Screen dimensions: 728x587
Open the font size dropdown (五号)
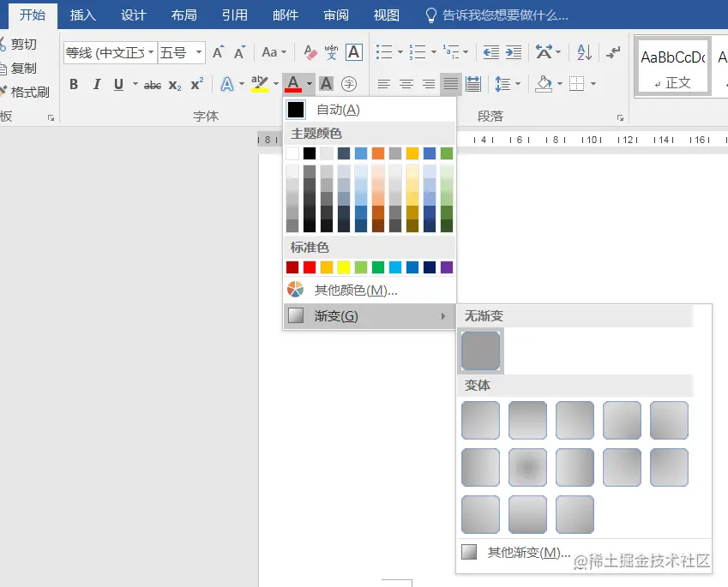pos(199,52)
